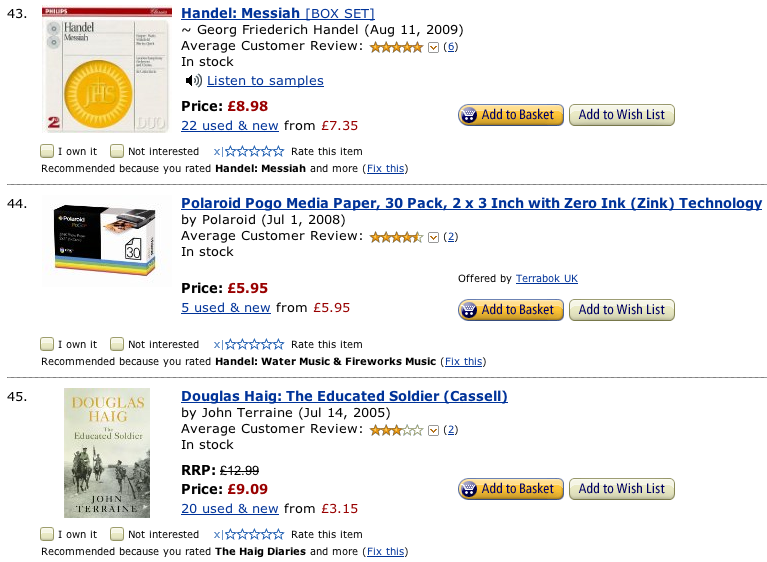Rate Douglas Haig: The Educated Soldier one star
This screenshot has width=767, height=562.
[230, 535]
